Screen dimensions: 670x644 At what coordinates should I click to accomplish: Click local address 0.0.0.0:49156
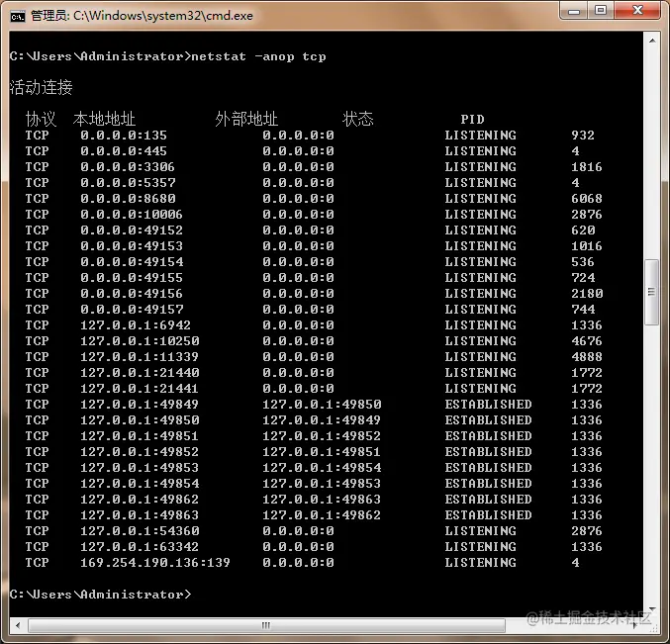[132, 294]
